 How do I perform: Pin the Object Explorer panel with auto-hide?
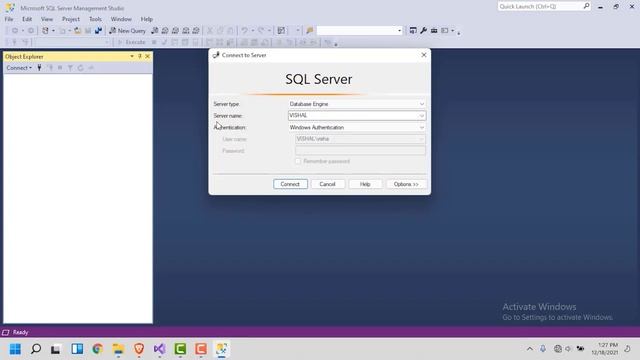click(x=140, y=56)
